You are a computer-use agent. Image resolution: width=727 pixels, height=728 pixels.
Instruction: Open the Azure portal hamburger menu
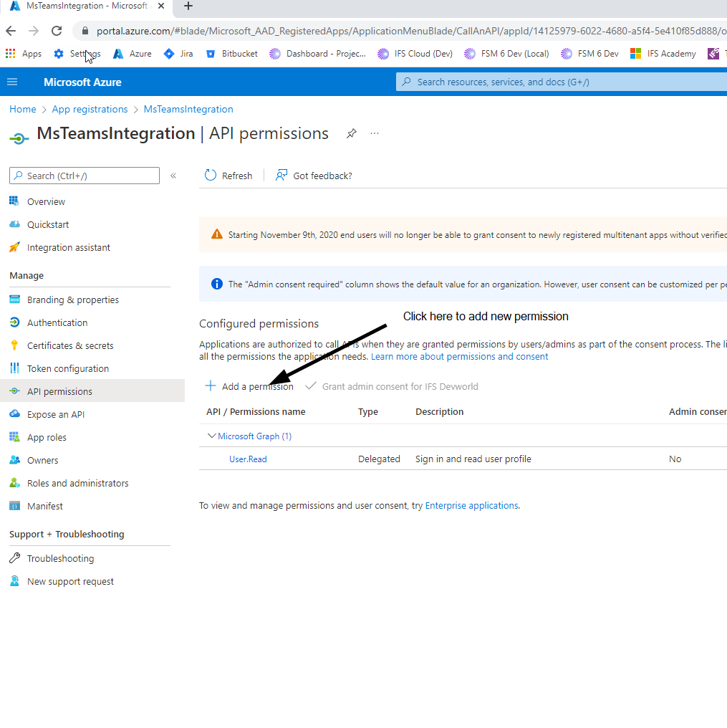click(12, 82)
